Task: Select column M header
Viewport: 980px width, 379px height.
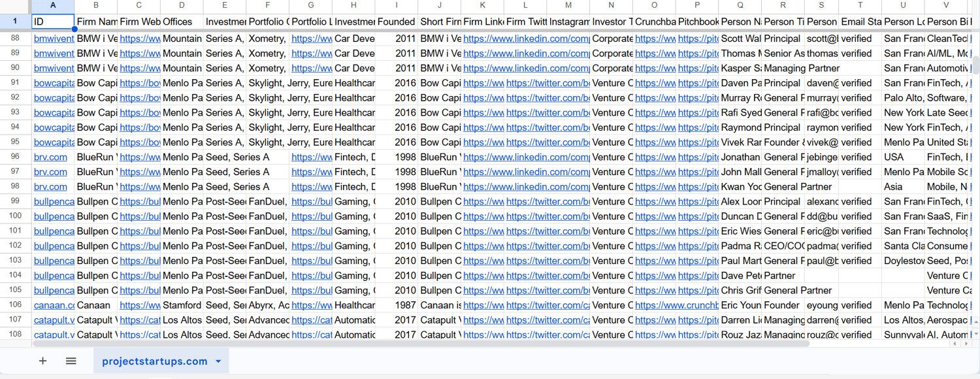Action: 568,6
